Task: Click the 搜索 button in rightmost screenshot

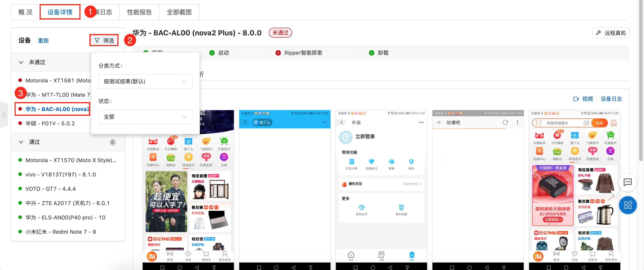Action: click(599, 123)
